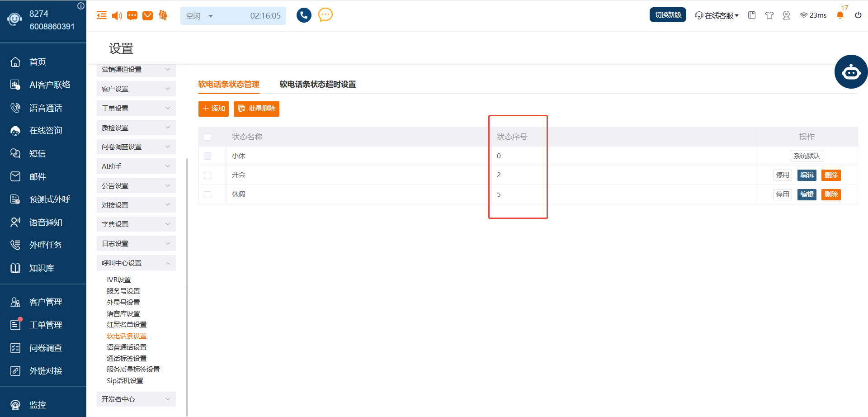This screenshot has height=417, width=868.
Task: Open the orange mail envelope icon
Action: pos(148,16)
